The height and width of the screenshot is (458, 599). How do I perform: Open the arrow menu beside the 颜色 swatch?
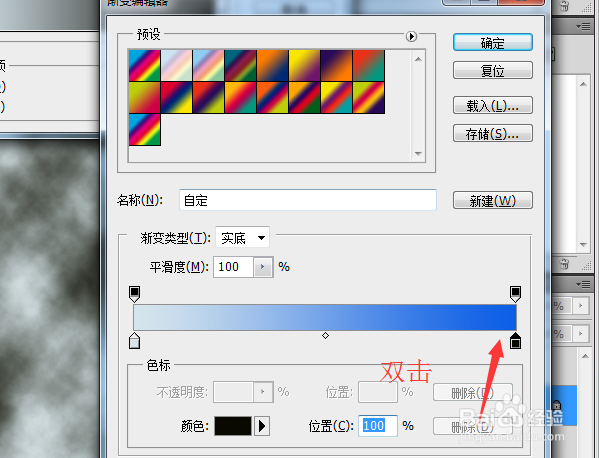click(262, 426)
